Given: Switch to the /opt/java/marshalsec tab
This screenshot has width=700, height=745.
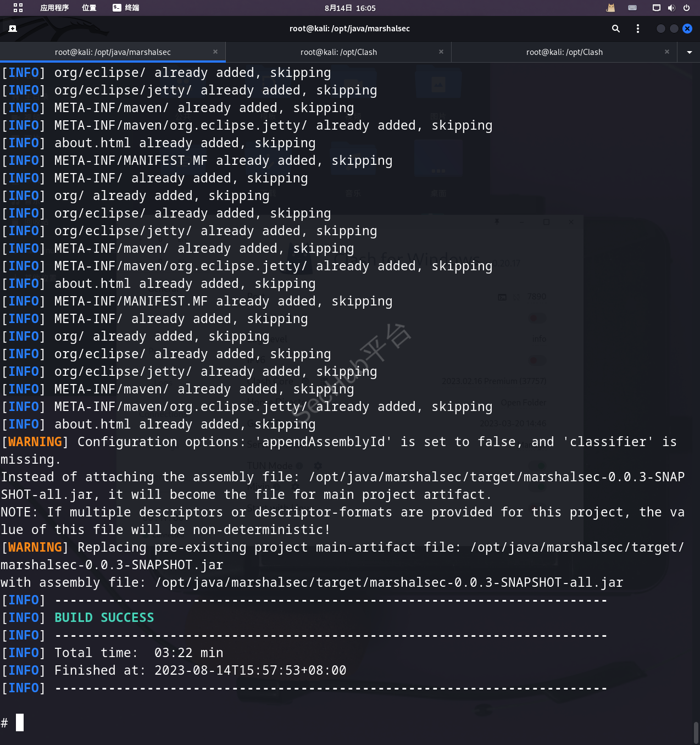Looking at the screenshot, I should (x=113, y=52).
